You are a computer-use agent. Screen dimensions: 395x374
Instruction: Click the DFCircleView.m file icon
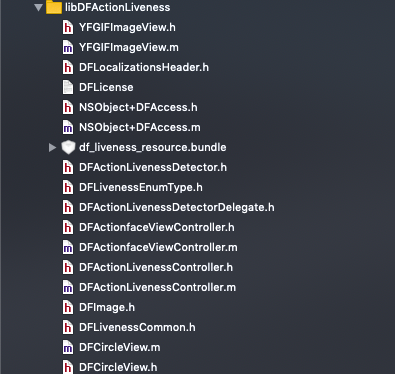pyautogui.click(x=68, y=347)
